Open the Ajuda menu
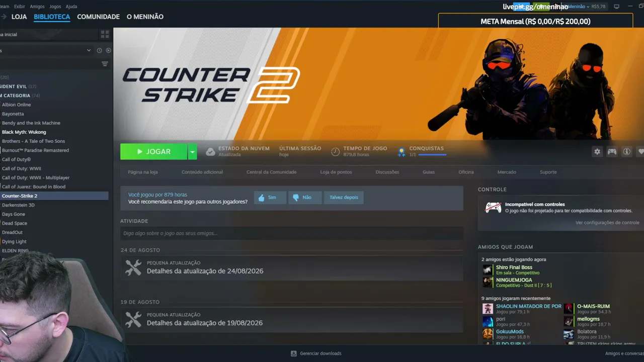The height and width of the screenshot is (362, 644). tap(71, 7)
